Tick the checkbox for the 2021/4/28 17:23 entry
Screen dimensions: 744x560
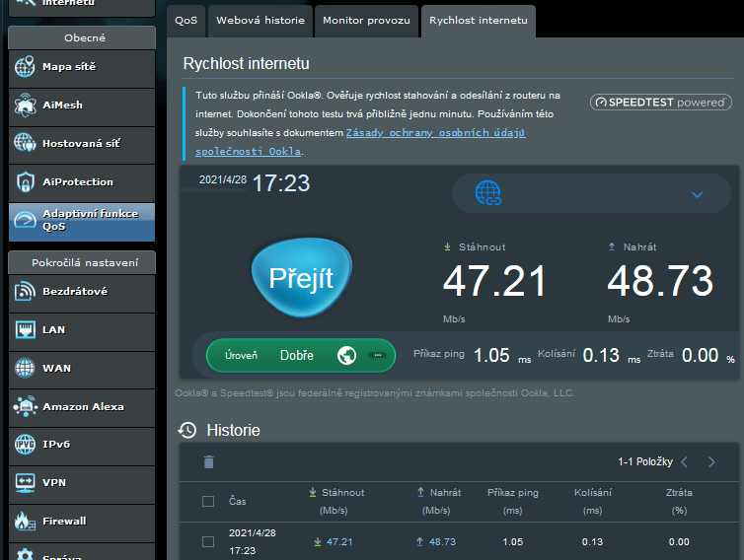208,541
